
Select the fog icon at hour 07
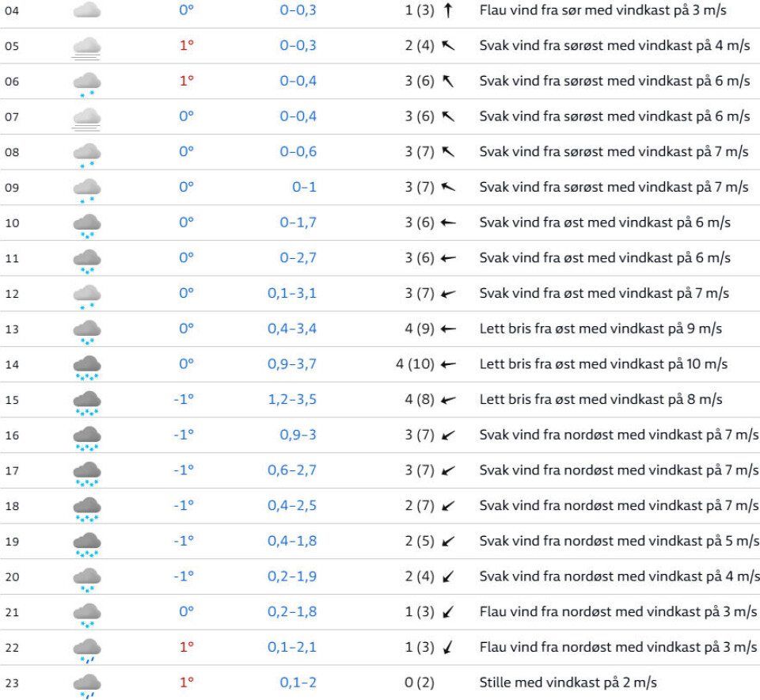tap(86, 118)
